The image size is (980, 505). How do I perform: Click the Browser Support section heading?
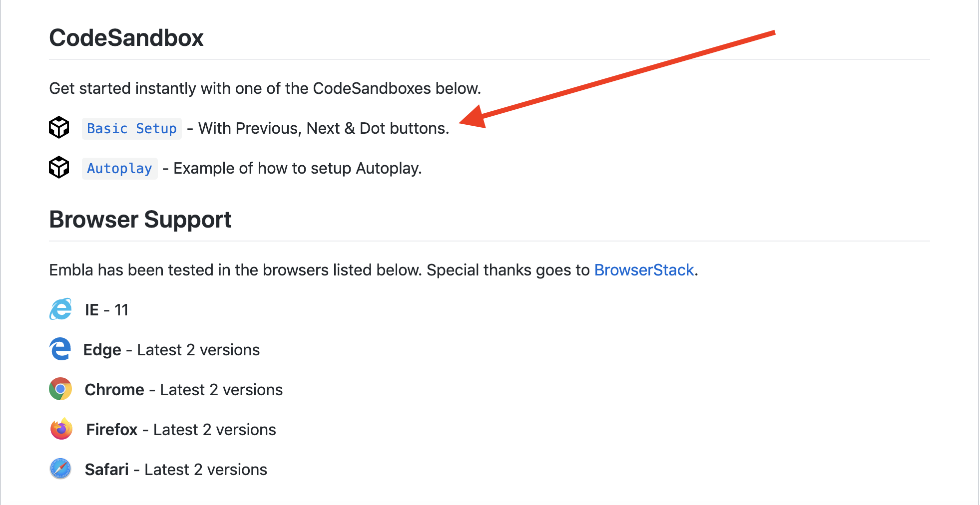140,220
